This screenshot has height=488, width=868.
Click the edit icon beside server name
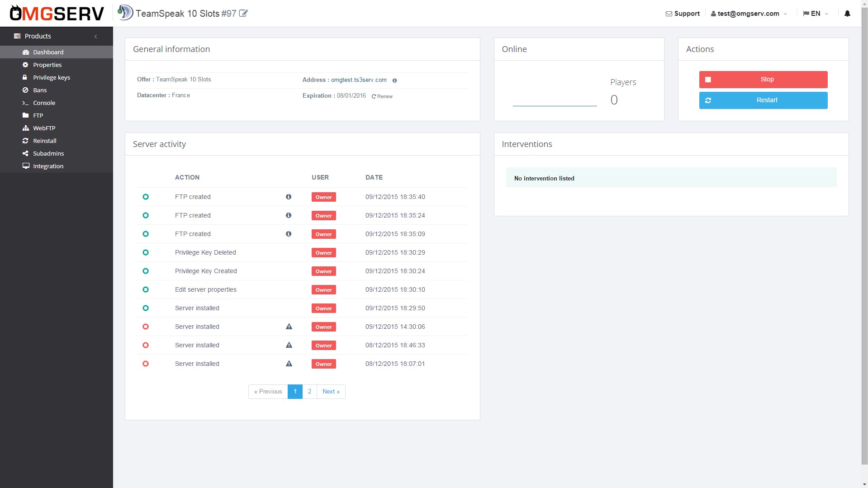(x=243, y=14)
